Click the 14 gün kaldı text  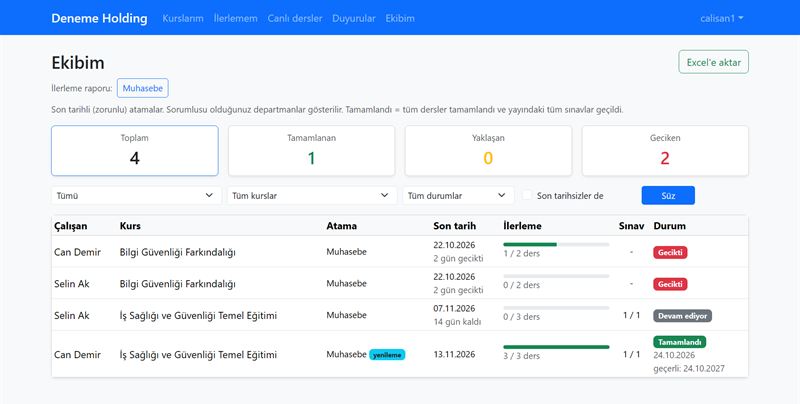pyautogui.click(x=457, y=322)
